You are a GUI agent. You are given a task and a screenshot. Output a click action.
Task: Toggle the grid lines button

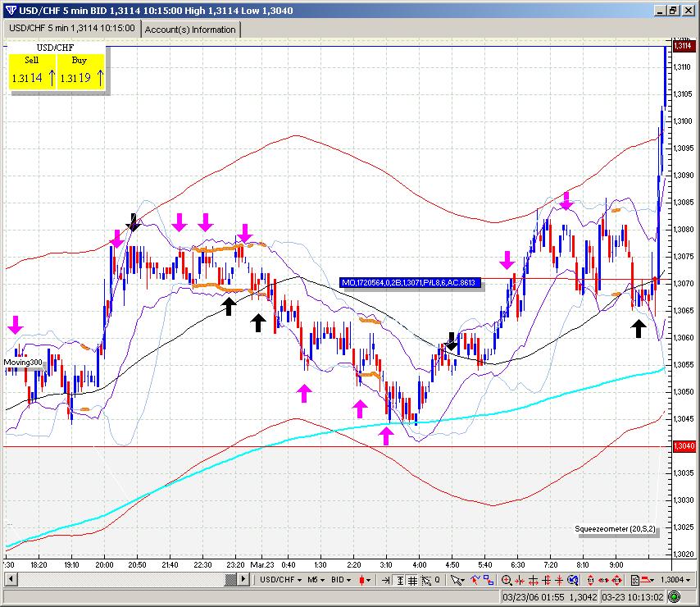(411, 580)
